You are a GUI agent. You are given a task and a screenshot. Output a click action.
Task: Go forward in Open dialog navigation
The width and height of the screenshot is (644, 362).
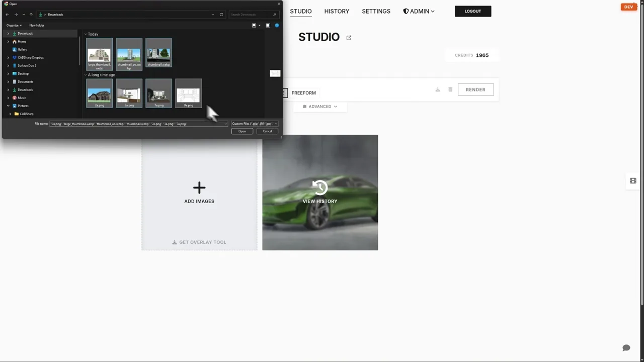point(16,15)
